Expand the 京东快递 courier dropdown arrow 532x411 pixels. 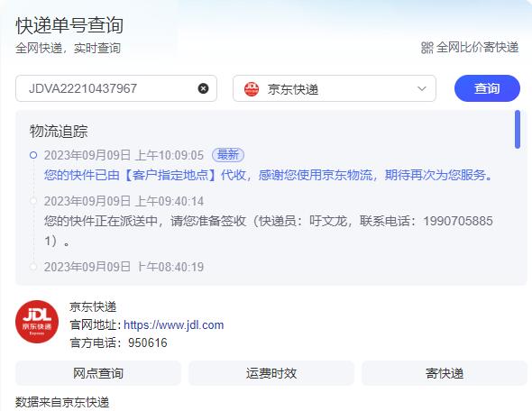[422, 88]
